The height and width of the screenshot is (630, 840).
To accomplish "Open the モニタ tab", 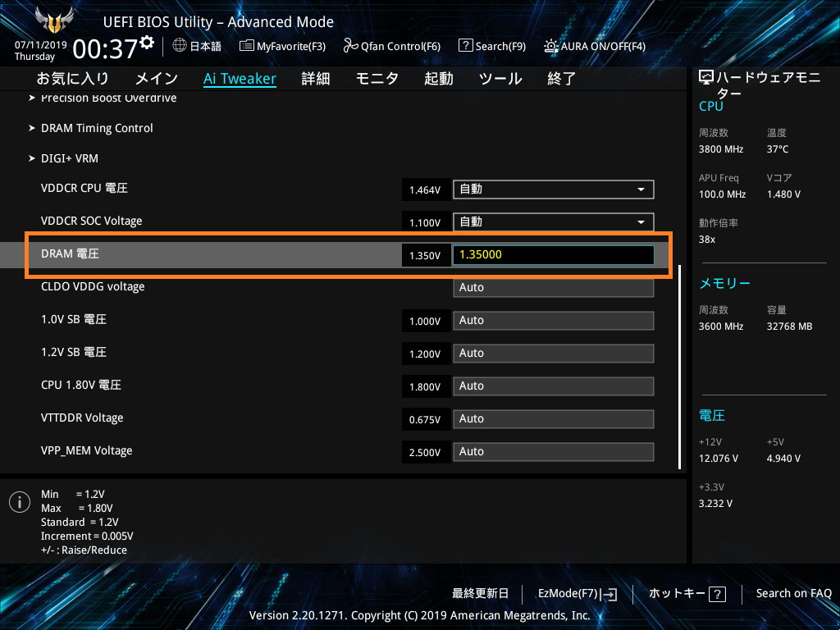I will pos(377,79).
